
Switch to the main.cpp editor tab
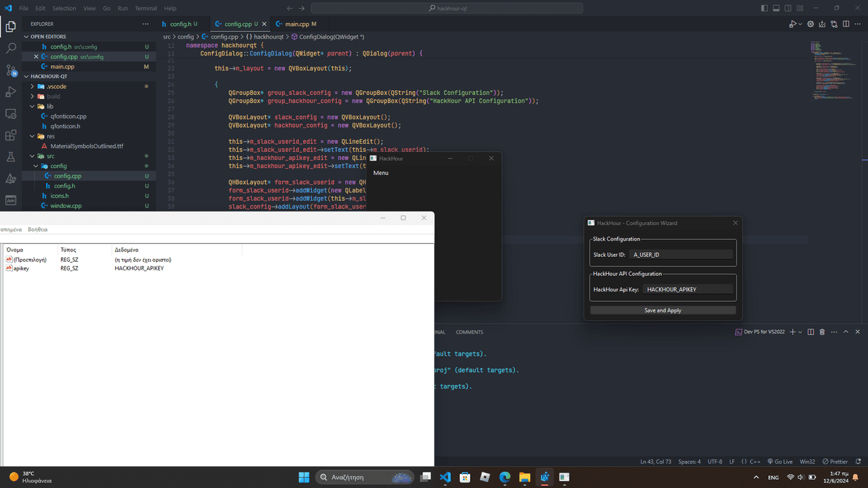point(296,24)
